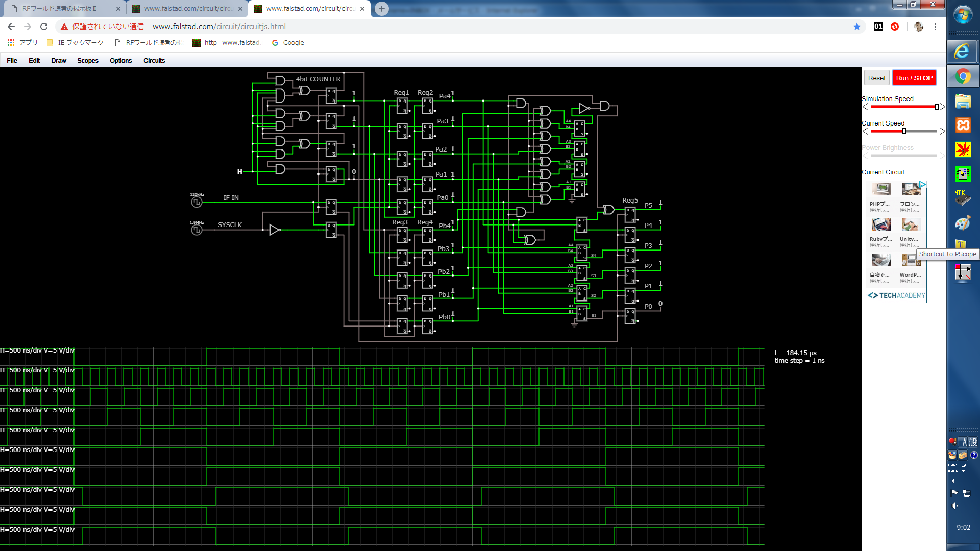Image resolution: width=980 pixels, height=551 pixels.
Task: Click the Current Speed slider handle
Action: [904, 131]
